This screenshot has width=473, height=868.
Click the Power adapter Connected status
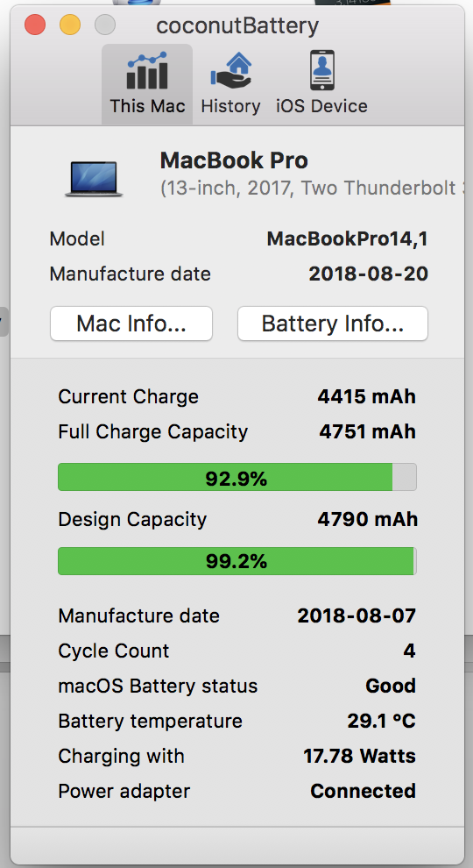(x=364, y=791)
